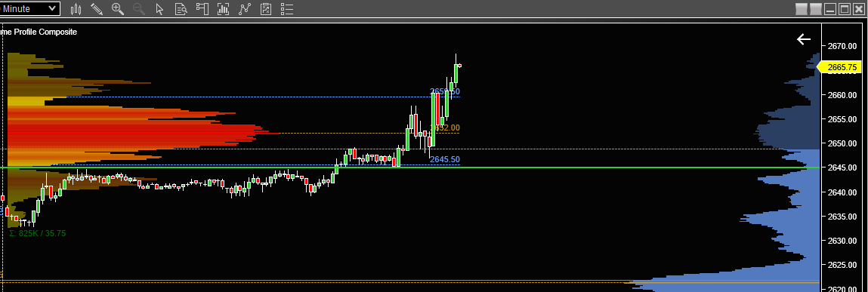The width and height of the screenshot is (868, 292).
Task: Maximize the chart window
Action: click(x=845, y=9)
